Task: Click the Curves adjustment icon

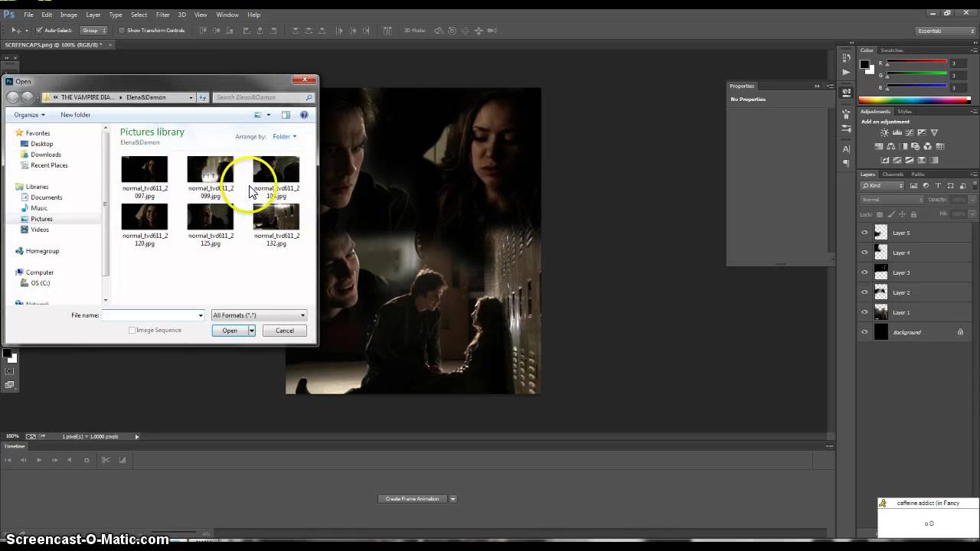Action: [x=909, y=132]
